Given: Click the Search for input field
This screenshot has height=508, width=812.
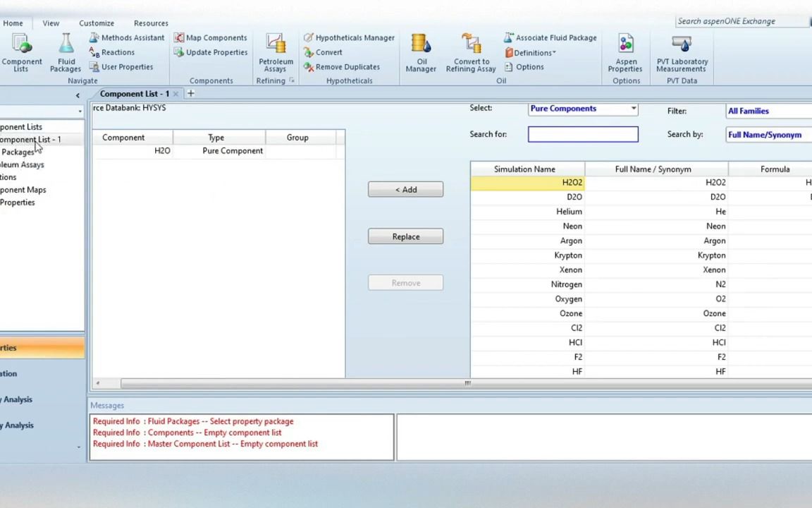Looking at the screenshot, I should click(582, 134).
